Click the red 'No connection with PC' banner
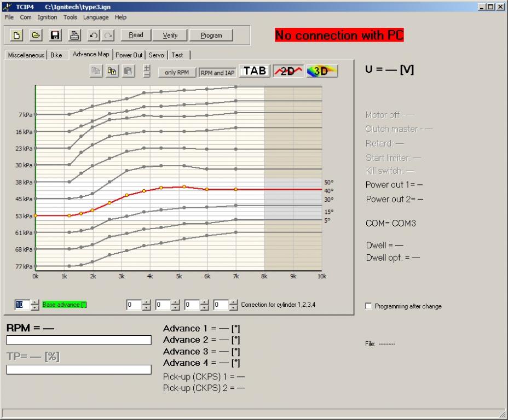The image size is (508, 420). (339, 35)
